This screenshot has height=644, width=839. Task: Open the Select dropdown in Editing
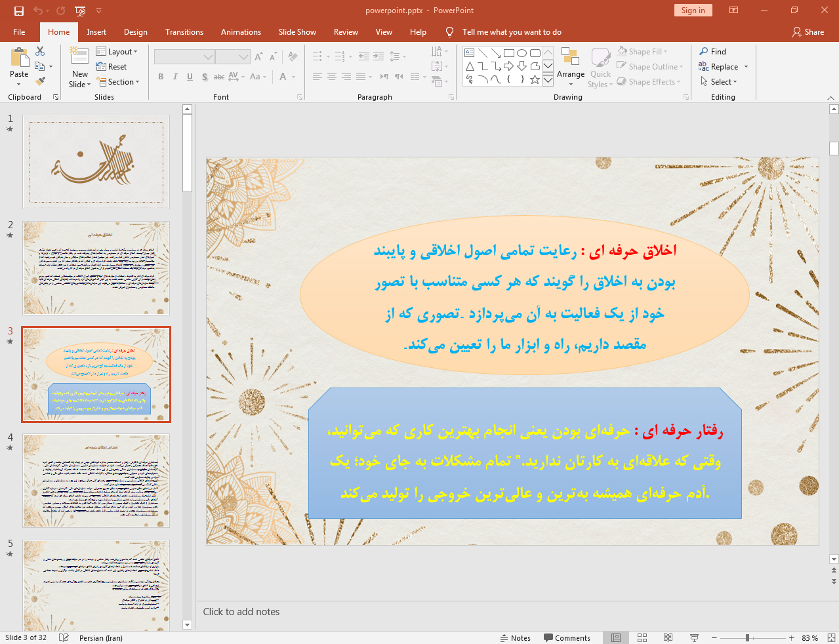tap(719, 82)
